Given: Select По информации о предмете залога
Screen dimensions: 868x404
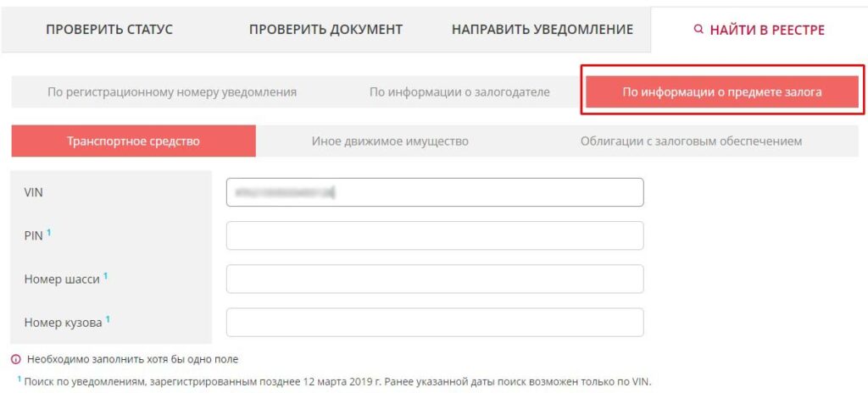Looking at the screenshot, I should click(721, 92).
